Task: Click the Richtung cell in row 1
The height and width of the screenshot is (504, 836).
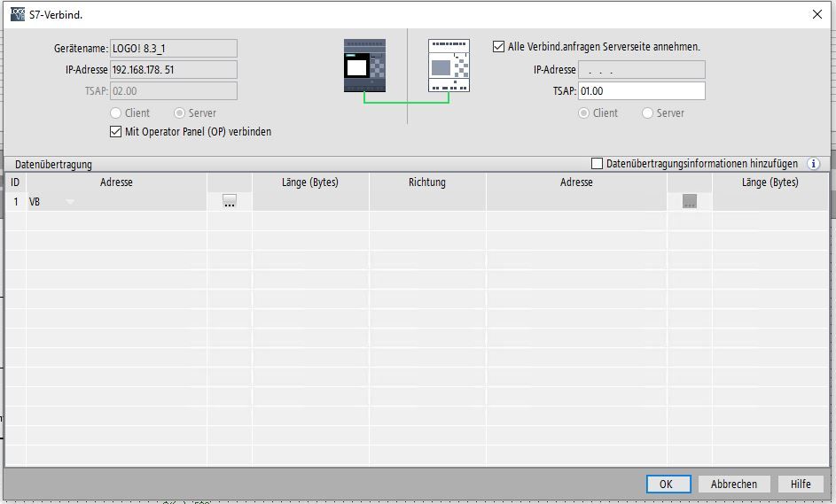Action: coord(427,201)
